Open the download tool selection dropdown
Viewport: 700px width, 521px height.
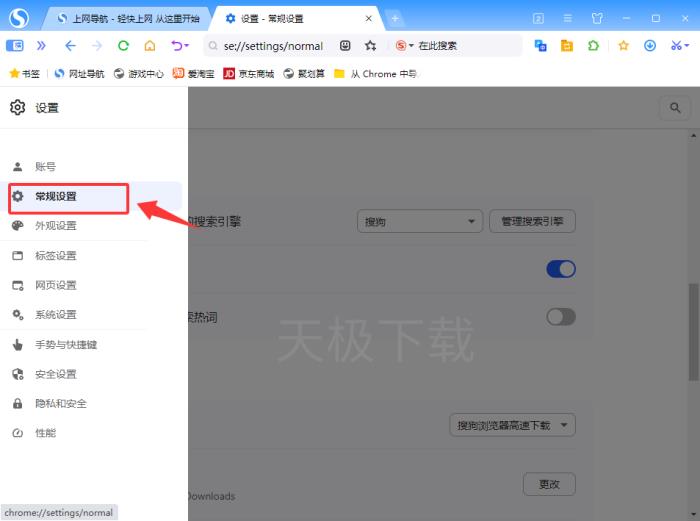point(512,425)
